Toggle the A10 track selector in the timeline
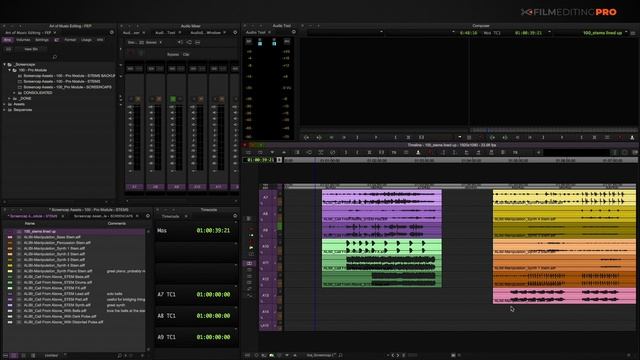 pyautogui.click(x=266, y=247)
